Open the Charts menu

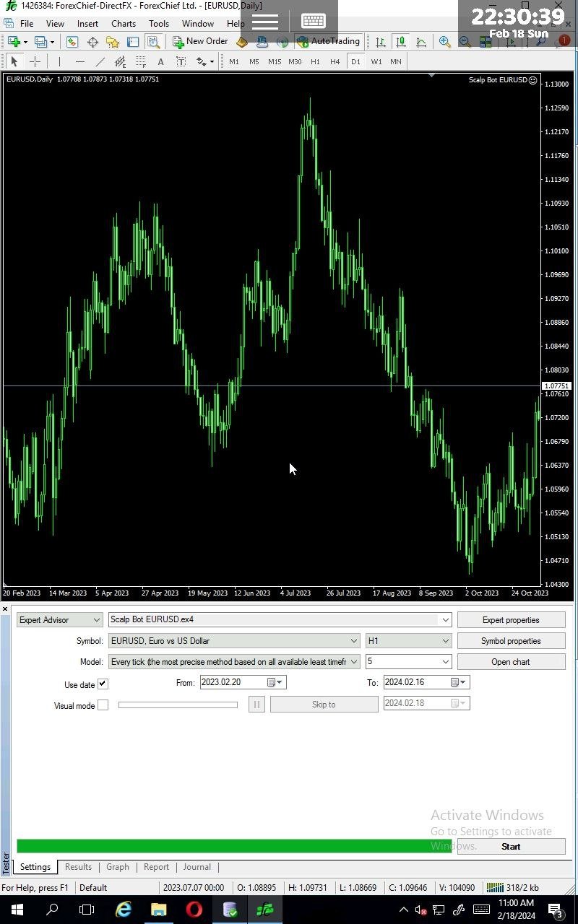click(123, 23)
